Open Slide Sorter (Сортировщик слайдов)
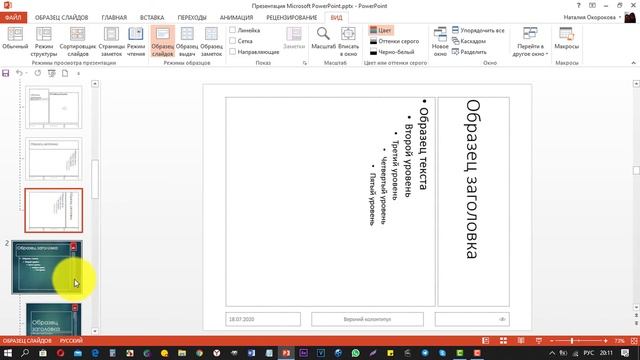Image resolution: width=640 pixels, height=360 pixels. pyautogui.click(x=78, y=42)
